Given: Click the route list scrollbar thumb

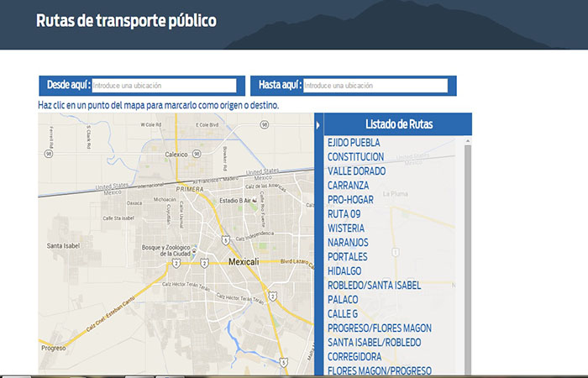Looking at the screenshot, I should pyautogui.click(x=468, y=259).
